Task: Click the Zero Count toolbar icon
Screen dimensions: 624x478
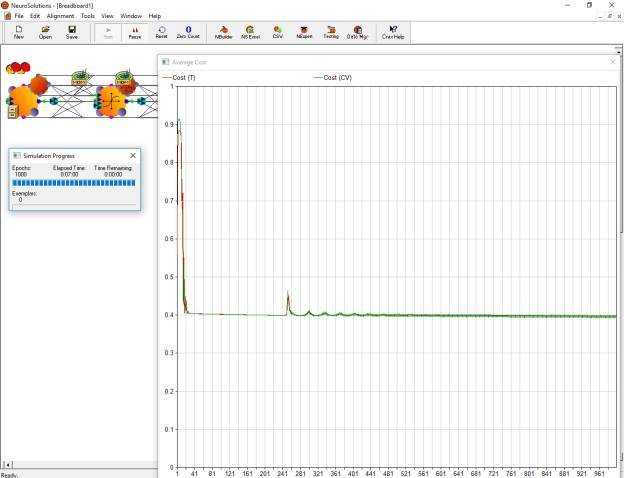Action: point(188,32)
